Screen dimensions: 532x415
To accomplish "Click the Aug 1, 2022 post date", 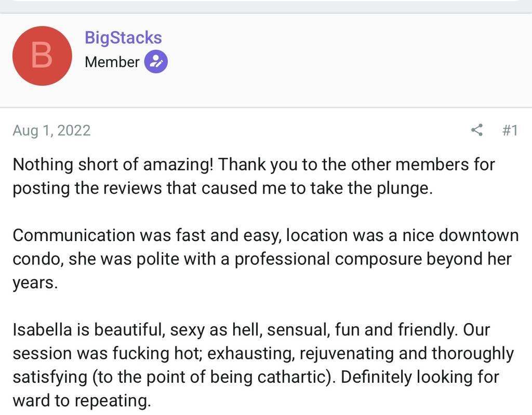I will 51,130.
